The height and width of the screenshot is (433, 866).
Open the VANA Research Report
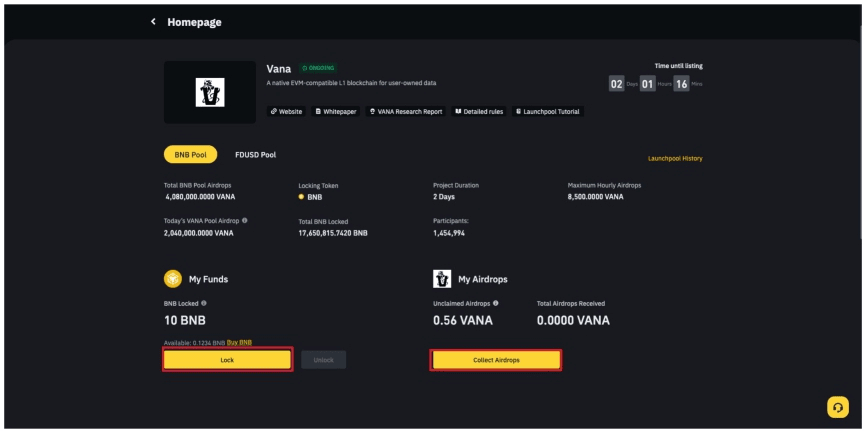(405, 112)
